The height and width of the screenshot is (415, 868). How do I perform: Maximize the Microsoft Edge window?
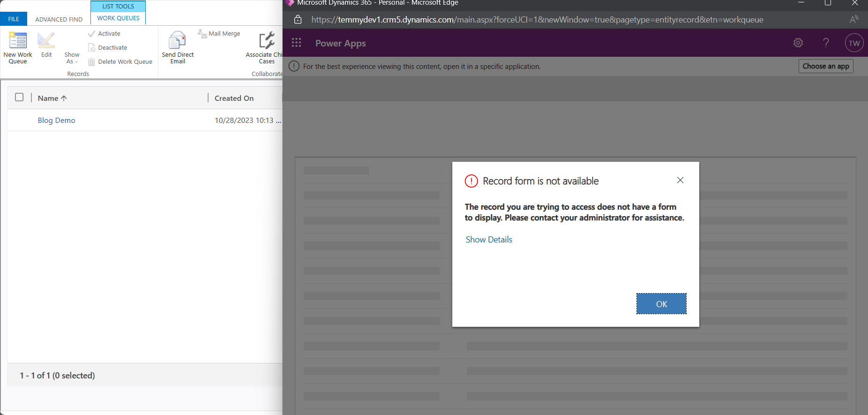coord(828,3)
